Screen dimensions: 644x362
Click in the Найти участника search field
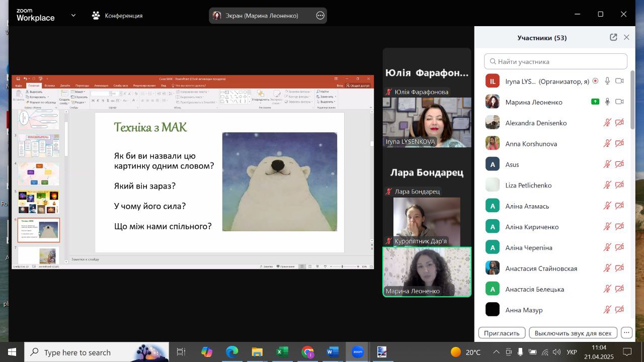555,61
